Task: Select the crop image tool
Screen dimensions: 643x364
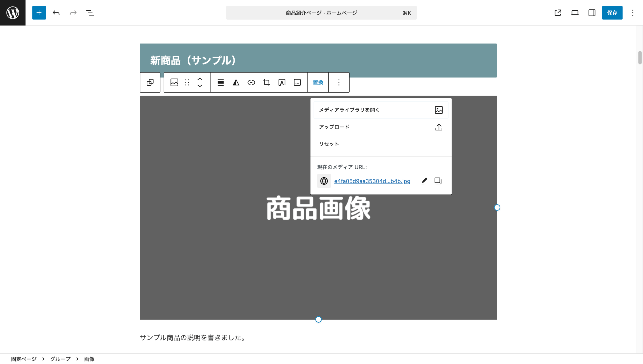Action: coord(266,82)
